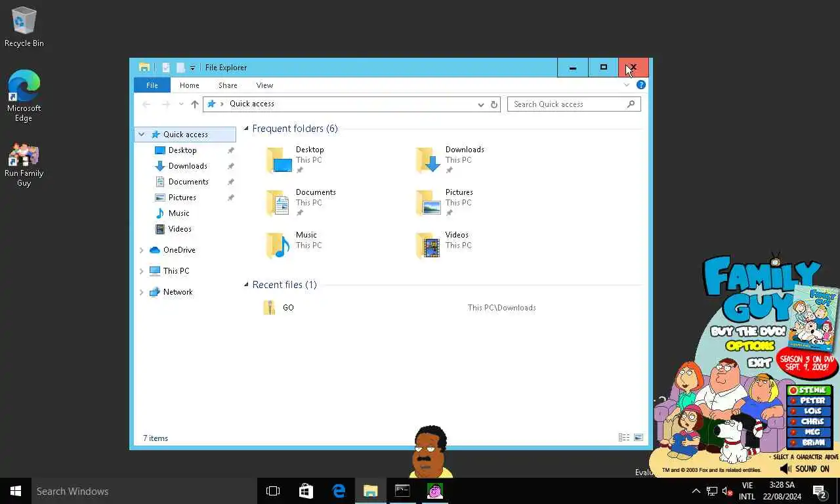Open the Action Center notifications icon

[x=820, y=491]
